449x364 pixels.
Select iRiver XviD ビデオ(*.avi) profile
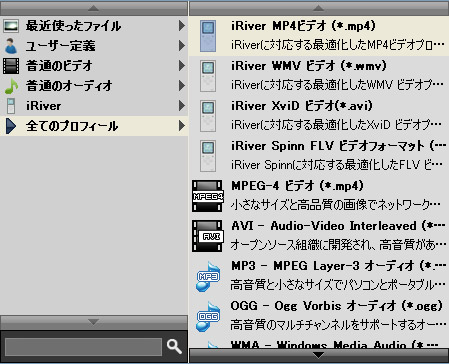tap(319, 116)
